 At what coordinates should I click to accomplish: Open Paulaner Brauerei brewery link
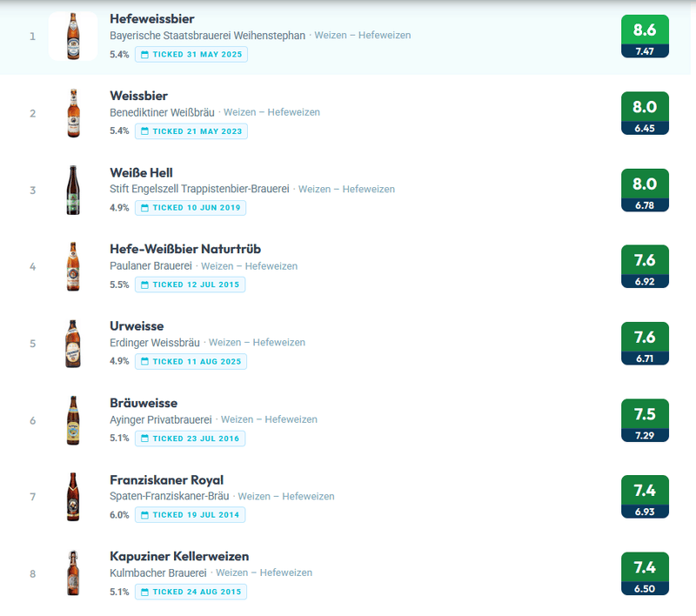(151, 266)
